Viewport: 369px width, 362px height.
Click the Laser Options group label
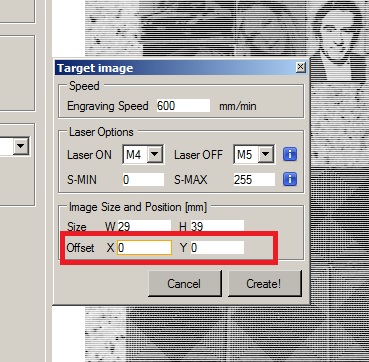101,132
